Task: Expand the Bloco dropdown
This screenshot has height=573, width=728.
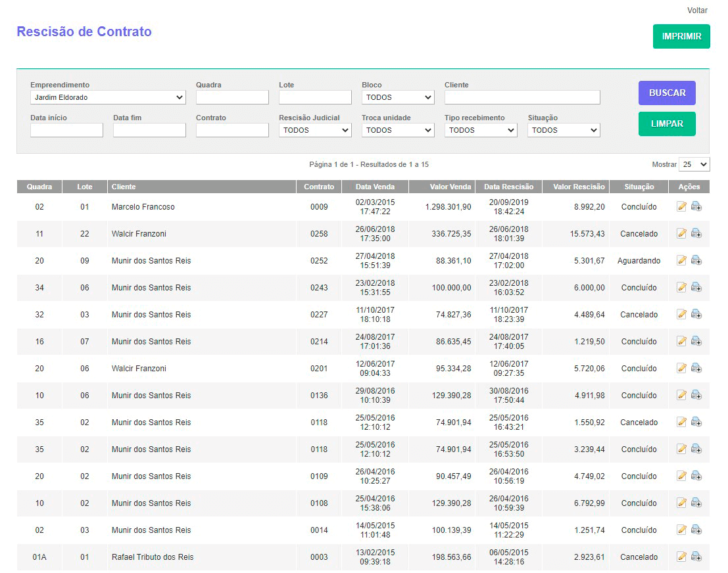Action: 398,97
